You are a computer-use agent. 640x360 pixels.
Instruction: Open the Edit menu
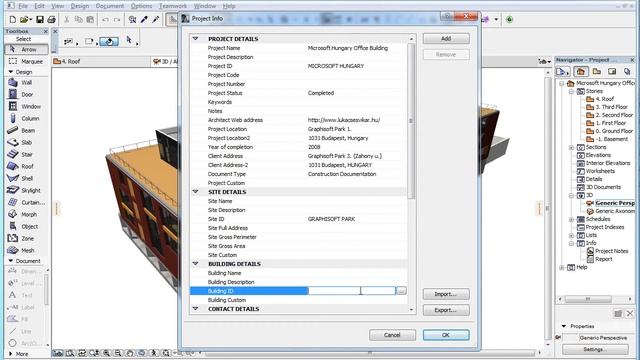(x=39, y=6)
